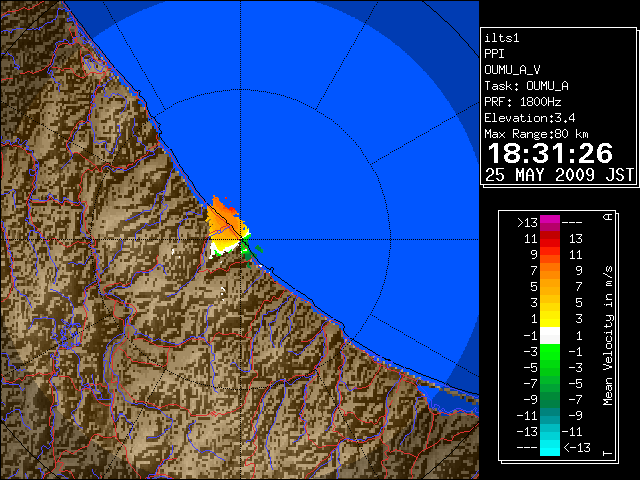Click the radar center where range lines cross

tap(241, 240)
